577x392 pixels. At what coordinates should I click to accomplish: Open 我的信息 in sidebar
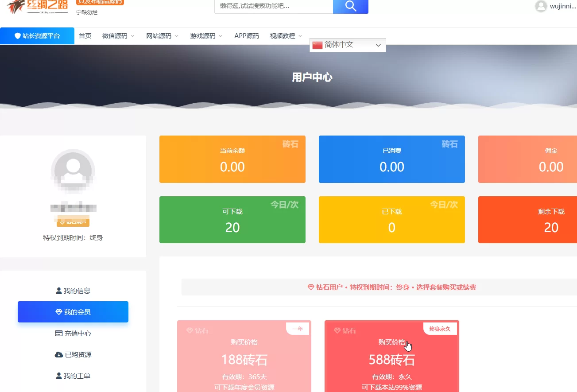coord(73,291)
